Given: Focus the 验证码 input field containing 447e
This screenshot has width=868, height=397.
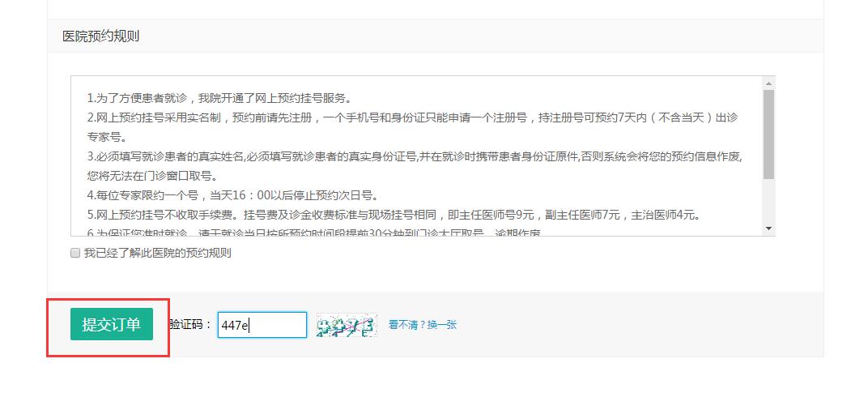Looking at the screenshot, I should pyautogui.click(x=262, y=325).
